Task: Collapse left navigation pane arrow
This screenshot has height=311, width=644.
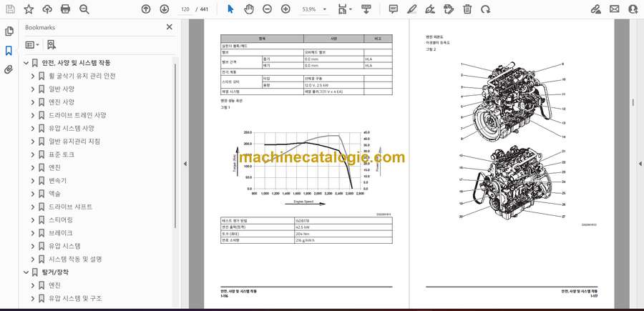Action: [185, 164]
